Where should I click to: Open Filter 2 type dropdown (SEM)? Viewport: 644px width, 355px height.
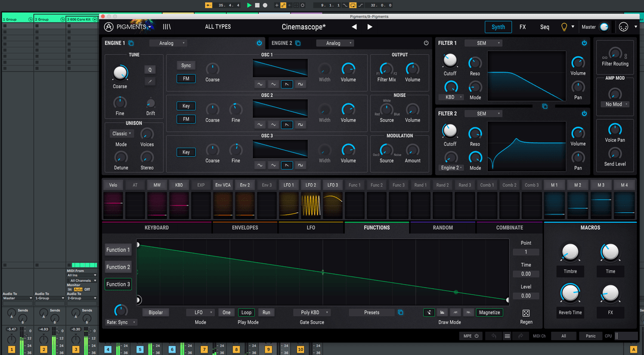click(x=484, y=114)
